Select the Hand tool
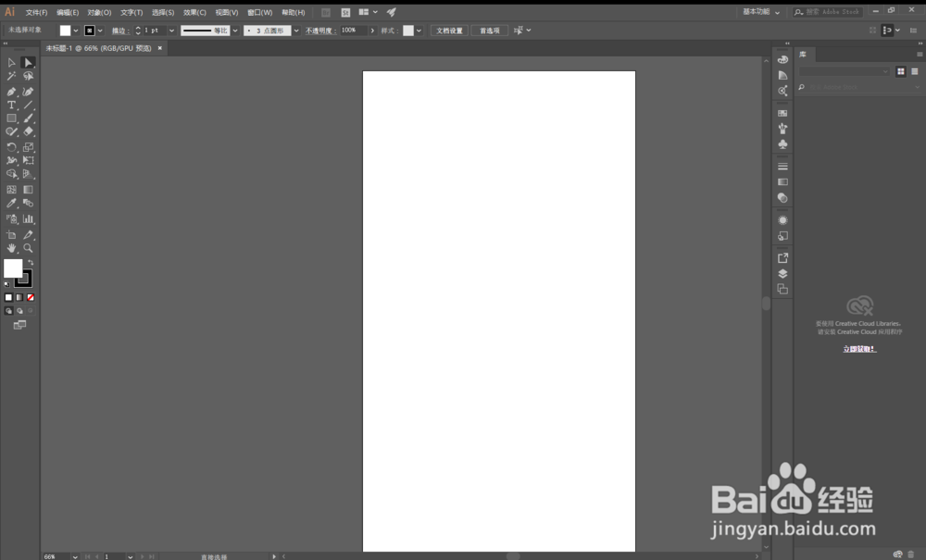 pyautogui.click(x=11, y=248)
